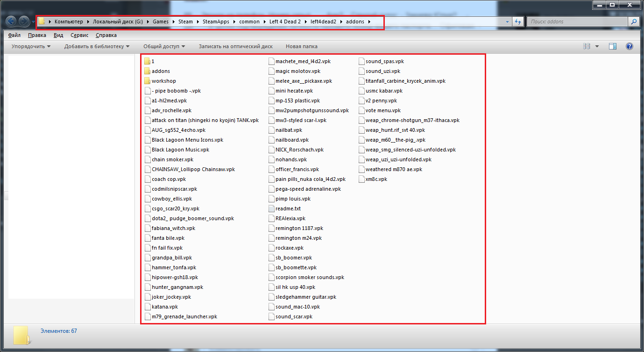644x352 pixels.
Task: Select the file name cowboy_ellis.vpk
Action: coord(172,199)
